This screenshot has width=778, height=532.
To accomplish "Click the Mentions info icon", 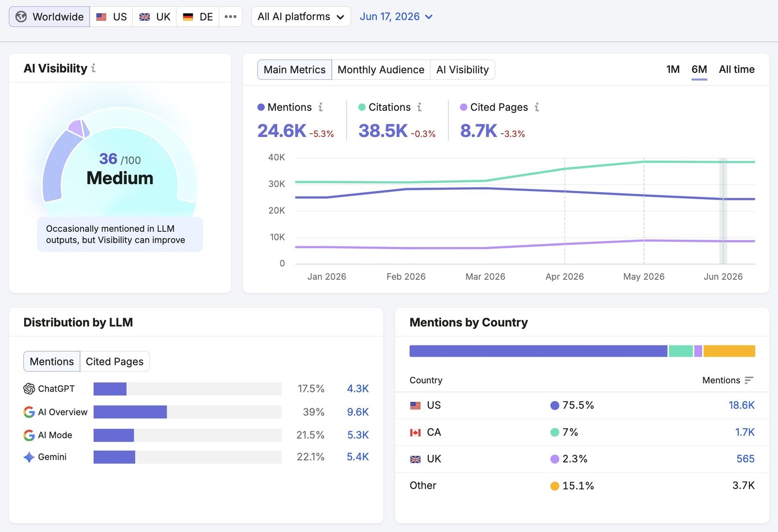I will [x=321, y=107].
